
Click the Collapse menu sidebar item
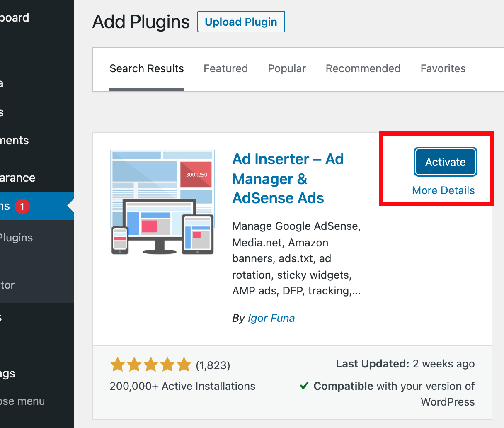22,401
